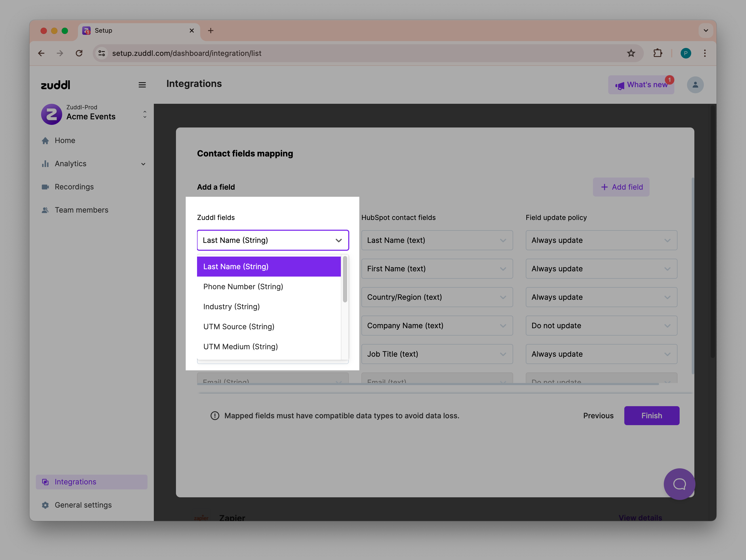Image resolution: width=746 pixels, height=560 pixels.
Task: Click the Finish button
Action: click(x=651, y=416)
